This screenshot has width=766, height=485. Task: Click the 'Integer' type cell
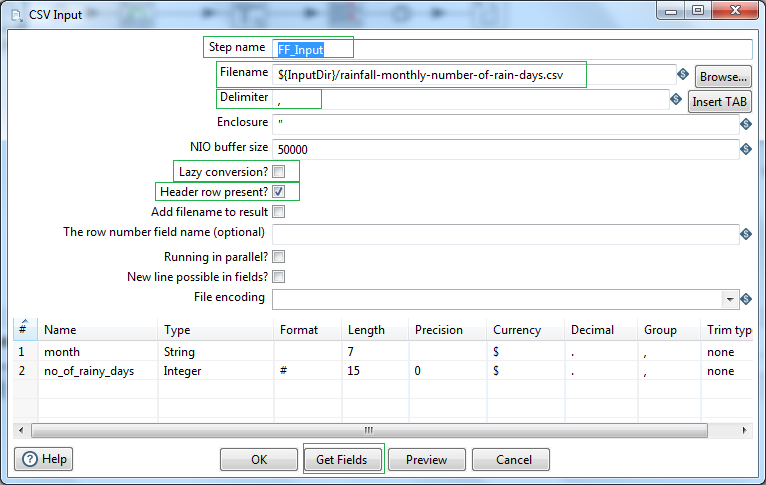215,371
